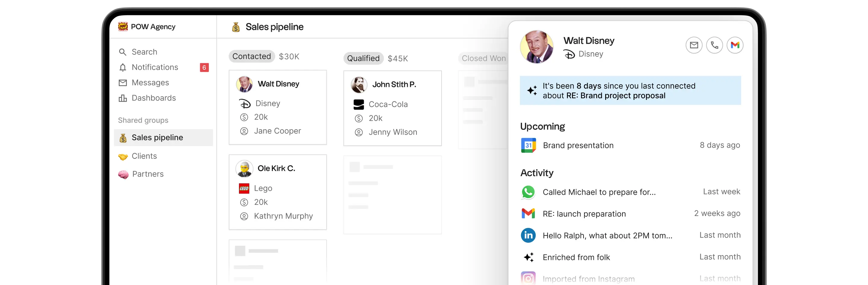Click the Gmail button in Walt Disney panel header

click(x=735, y=45)
